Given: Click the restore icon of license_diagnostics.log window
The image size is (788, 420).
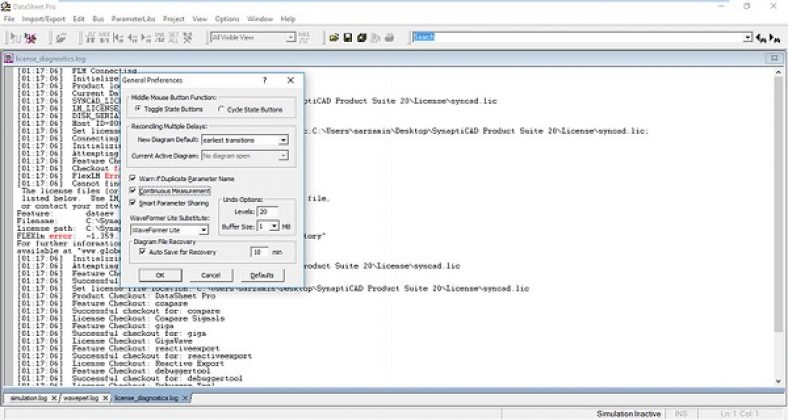Looking at the screenshot, I should pyautogui.click(x=774, y=59).
